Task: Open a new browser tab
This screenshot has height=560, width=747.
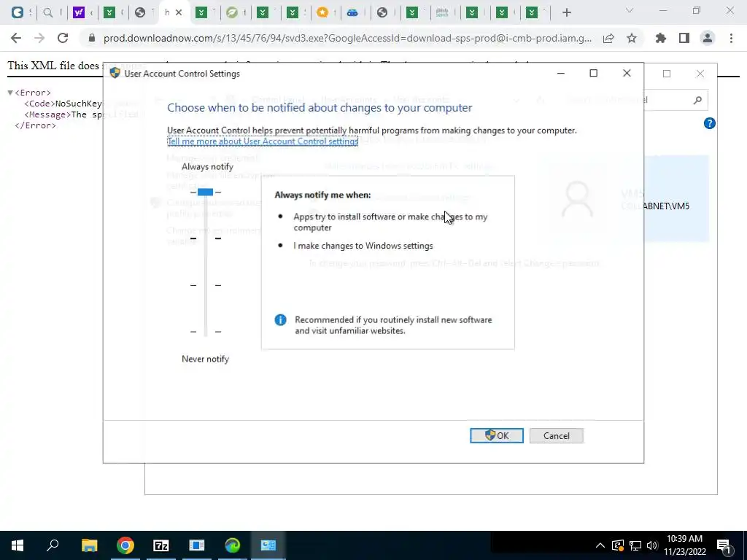Action: point(566,12)
